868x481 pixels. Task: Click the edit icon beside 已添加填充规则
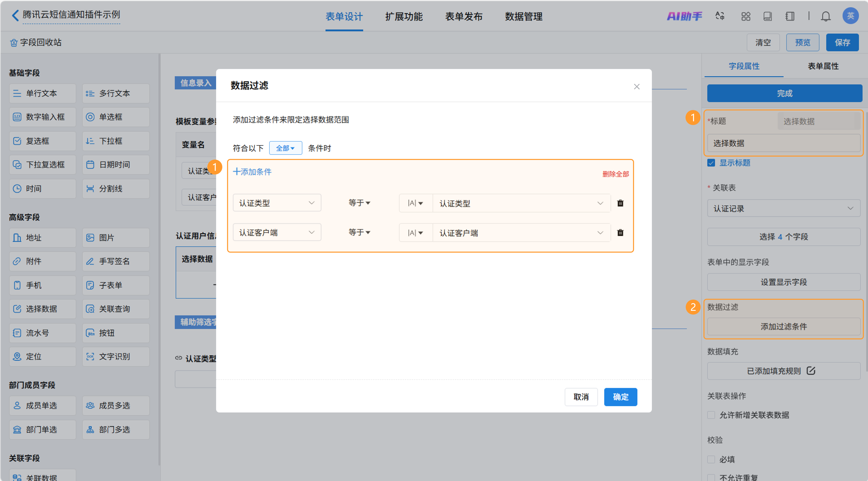click(x=811, y=371)
